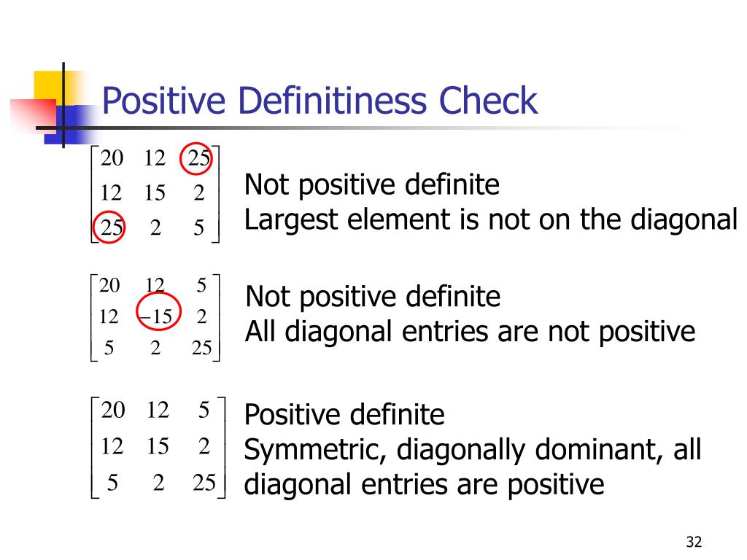Click bottom-right 25 in second matrix
This screenshot has width=747, height=560.
(201, 348)
